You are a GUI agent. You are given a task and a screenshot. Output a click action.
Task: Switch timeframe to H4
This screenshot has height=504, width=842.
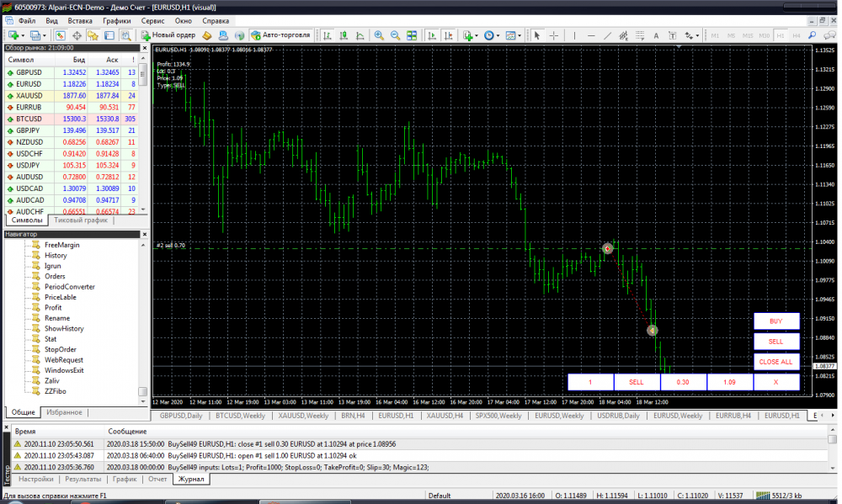click(x=797, y=35)
